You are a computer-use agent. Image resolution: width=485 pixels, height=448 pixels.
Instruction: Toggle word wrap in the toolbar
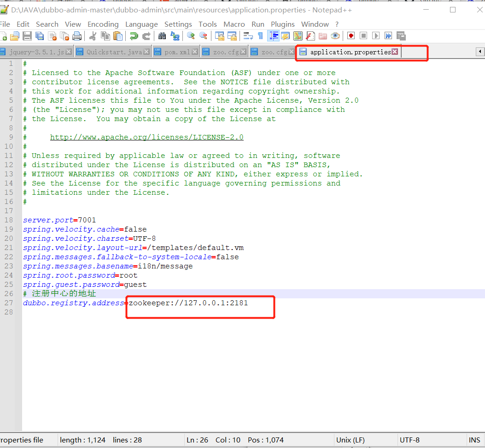point(248,36)
